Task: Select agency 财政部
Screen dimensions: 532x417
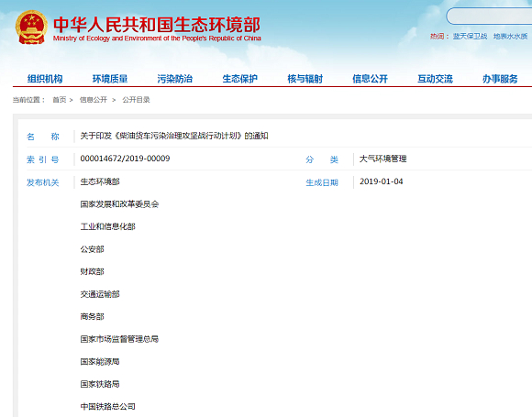Action: (92, 271)
